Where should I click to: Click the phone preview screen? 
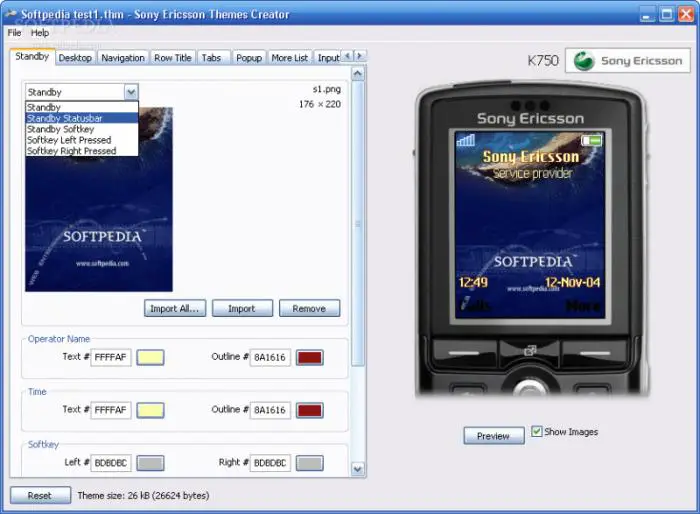pos(530,225)
